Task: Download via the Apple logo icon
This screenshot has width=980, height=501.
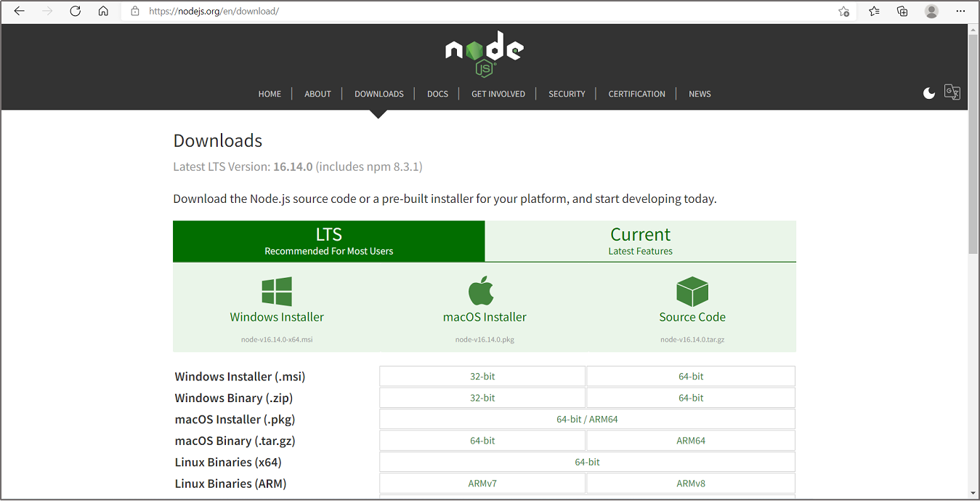Action: (x=482, y=291)
